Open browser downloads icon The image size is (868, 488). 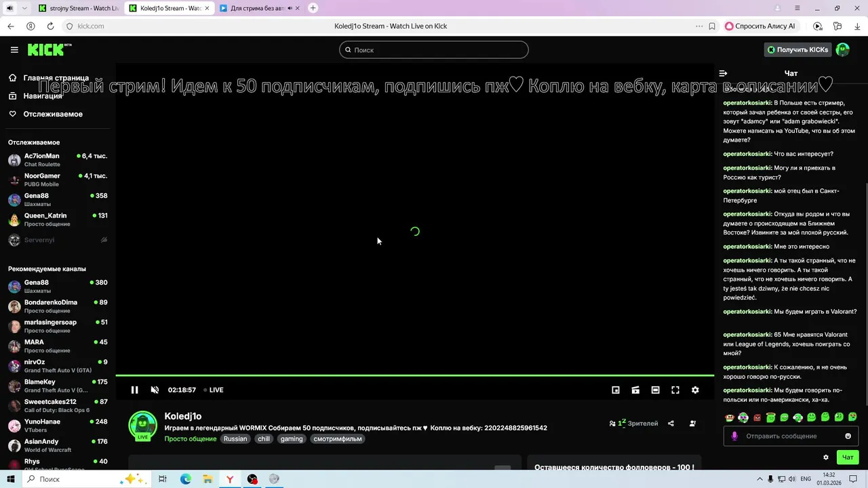857,26
